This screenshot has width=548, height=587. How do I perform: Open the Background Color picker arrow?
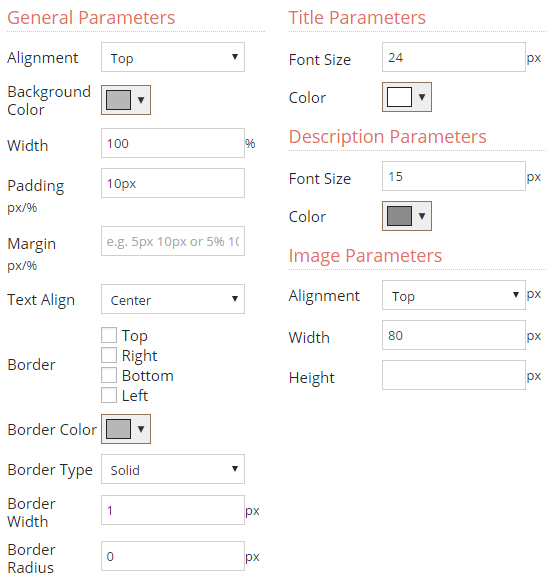point(141,100)
